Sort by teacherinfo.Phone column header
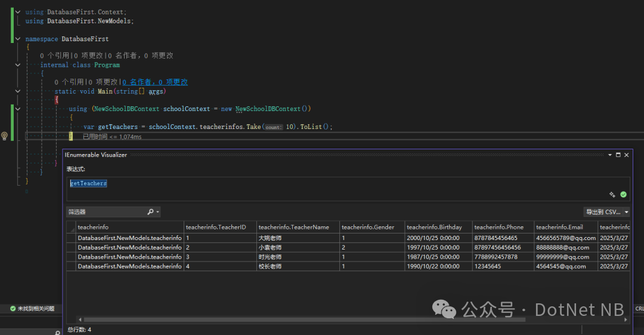This screenshot has height=335, width=644. [x=503, y=227]
